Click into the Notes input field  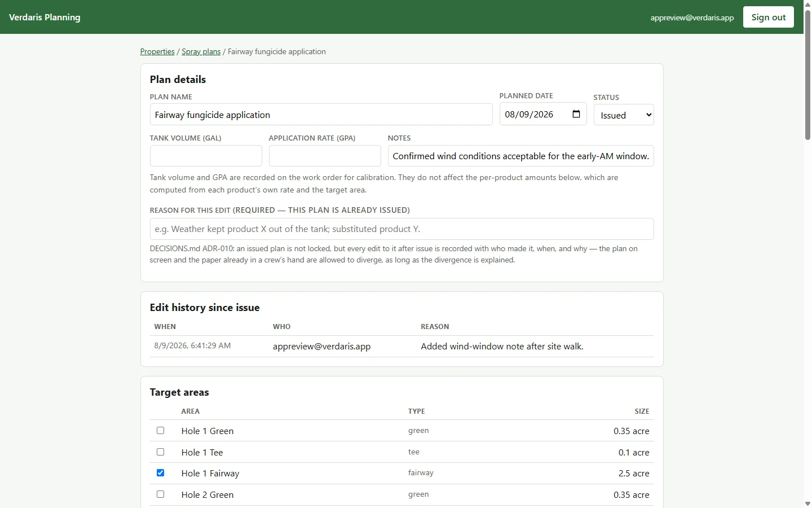tap(521, 156)
